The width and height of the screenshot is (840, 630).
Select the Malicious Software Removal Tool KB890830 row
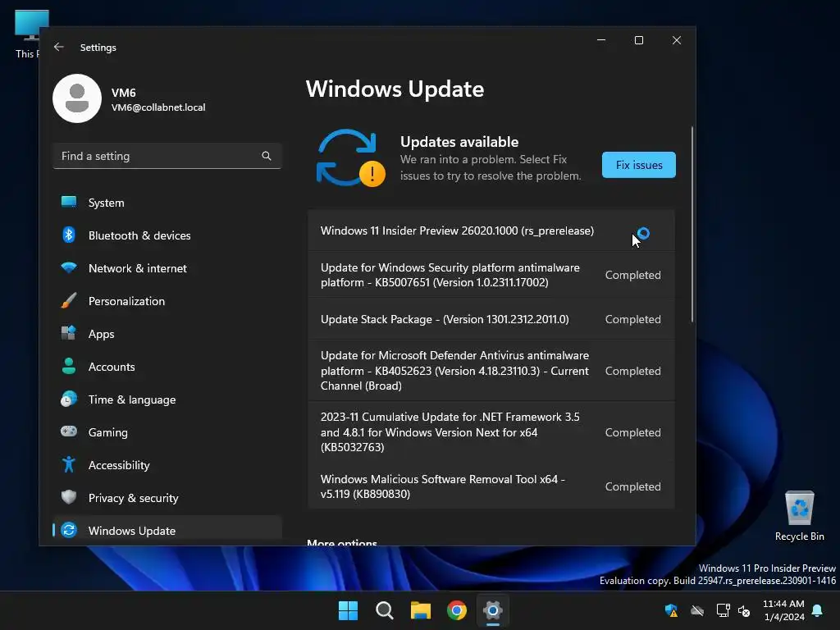491,486
